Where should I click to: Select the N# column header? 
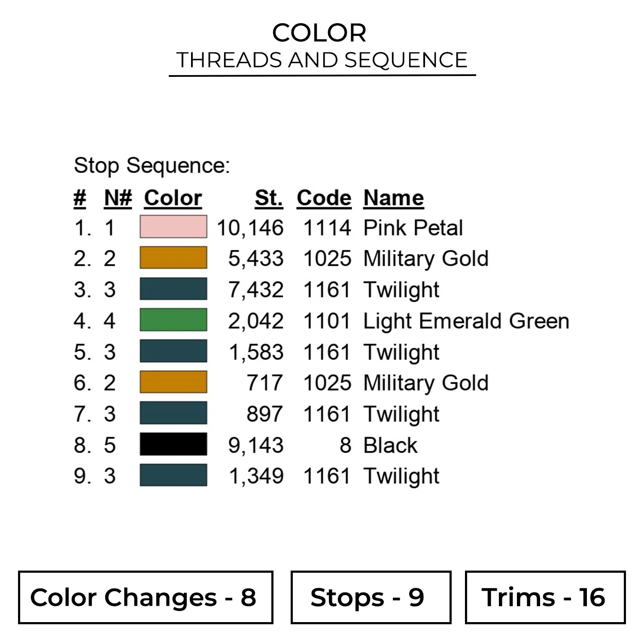tap(118, 198)
